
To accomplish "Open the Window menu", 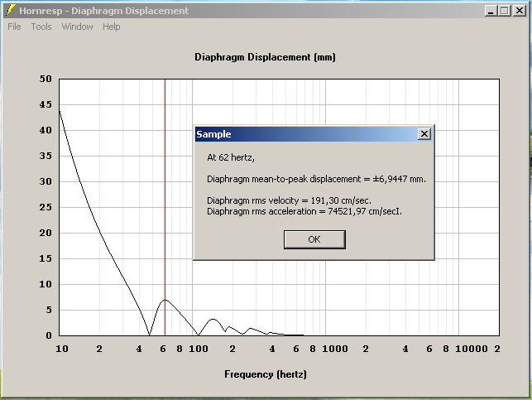I will pos(77,27).
